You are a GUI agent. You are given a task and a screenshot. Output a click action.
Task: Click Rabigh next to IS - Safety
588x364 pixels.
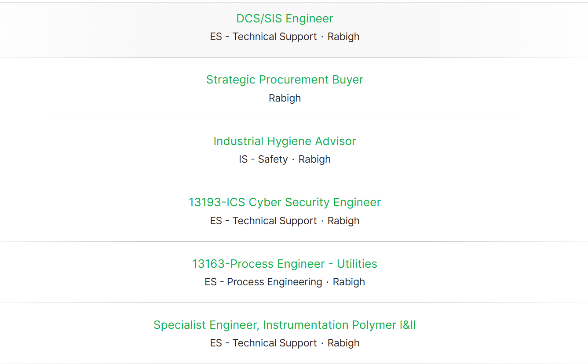[314, 159]
